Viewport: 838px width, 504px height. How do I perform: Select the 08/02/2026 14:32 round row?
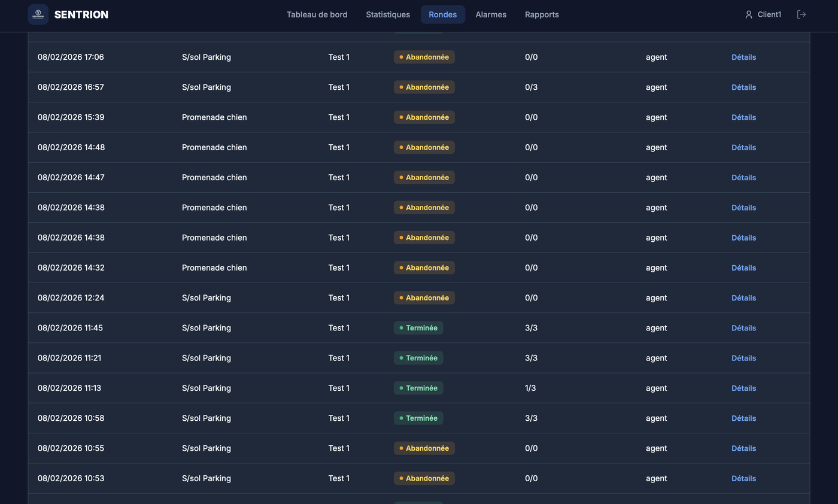(418, 268)
